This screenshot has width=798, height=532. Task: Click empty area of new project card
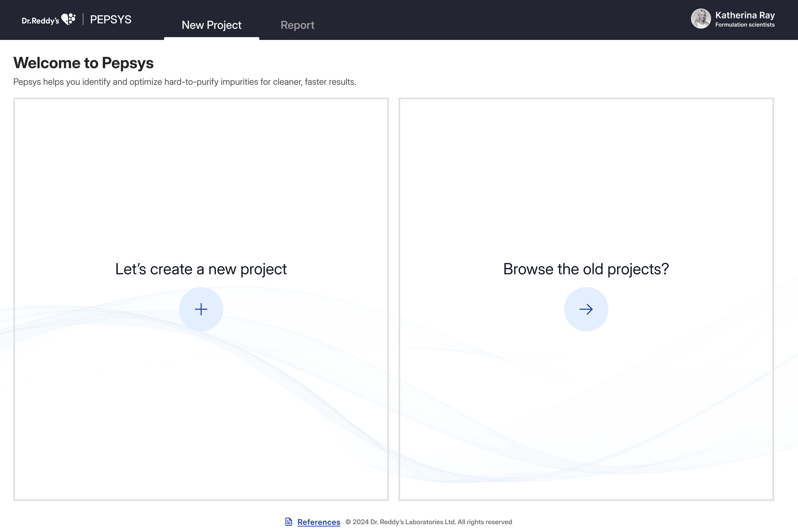[x=201, y=170]
